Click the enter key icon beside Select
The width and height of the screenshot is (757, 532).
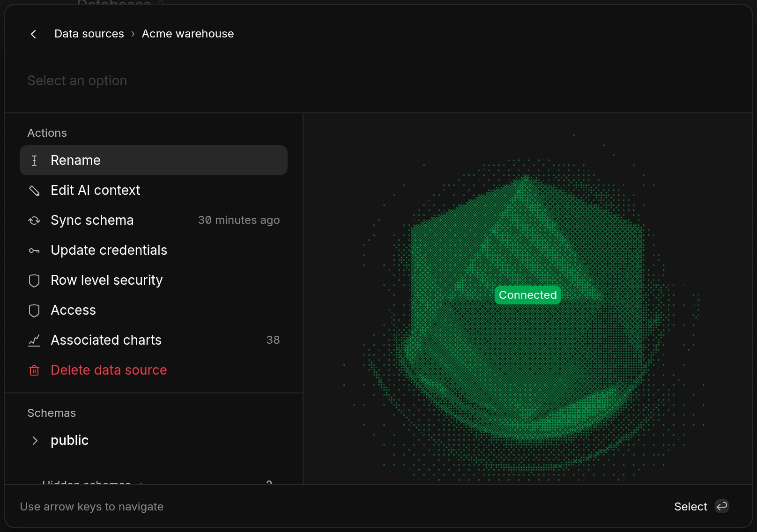(x=722, y=506)
